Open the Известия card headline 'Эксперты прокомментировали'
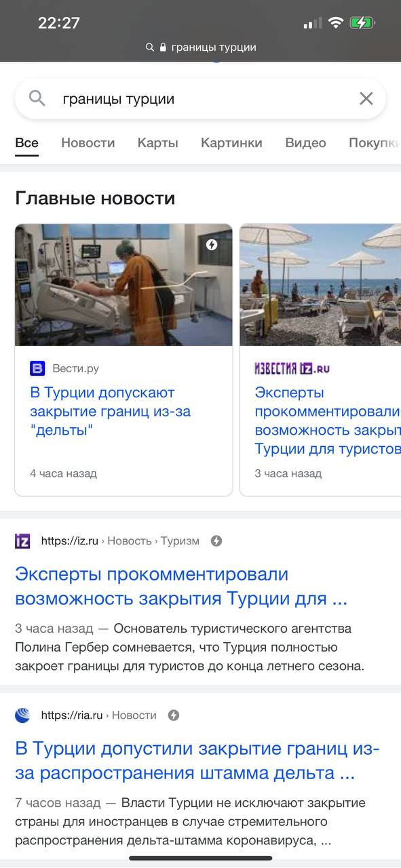 [328, 421]
